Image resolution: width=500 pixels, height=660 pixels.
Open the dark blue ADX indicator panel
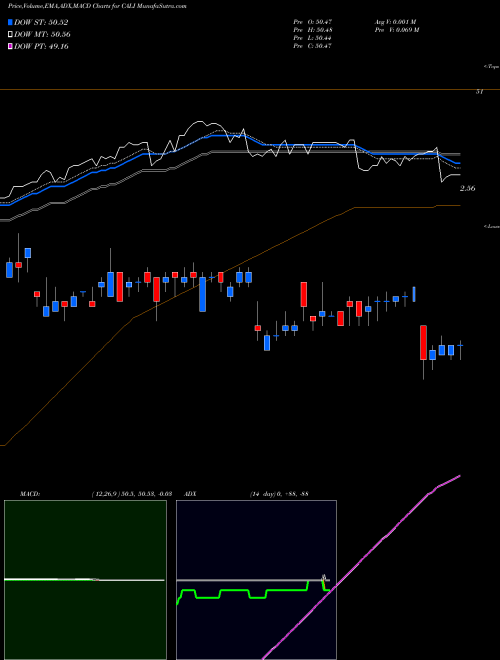(256, 580)
